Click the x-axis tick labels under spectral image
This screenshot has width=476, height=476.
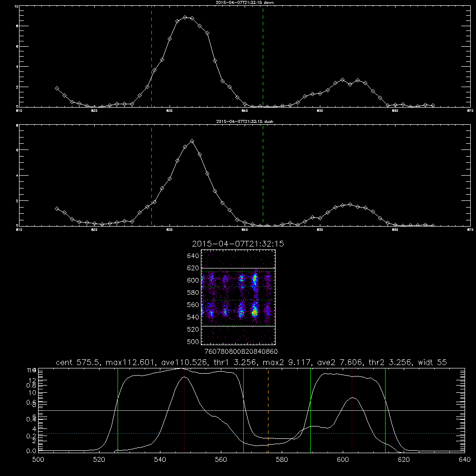point(241,352)
